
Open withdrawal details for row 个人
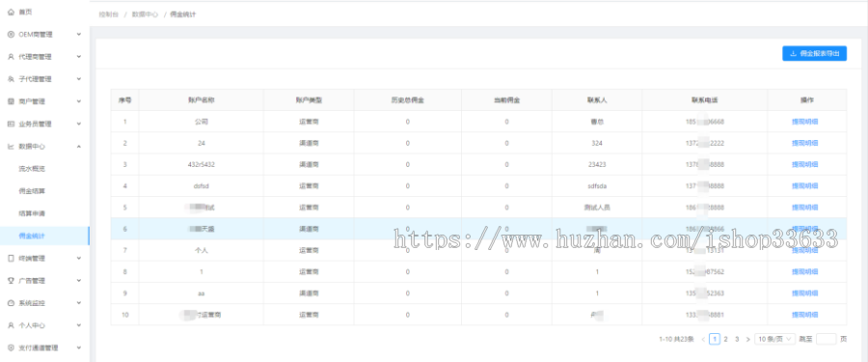coord(805,251)
